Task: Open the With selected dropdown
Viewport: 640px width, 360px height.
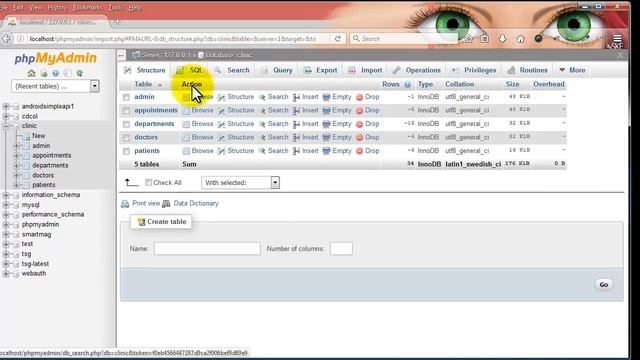Action: [x=240, y=182]
